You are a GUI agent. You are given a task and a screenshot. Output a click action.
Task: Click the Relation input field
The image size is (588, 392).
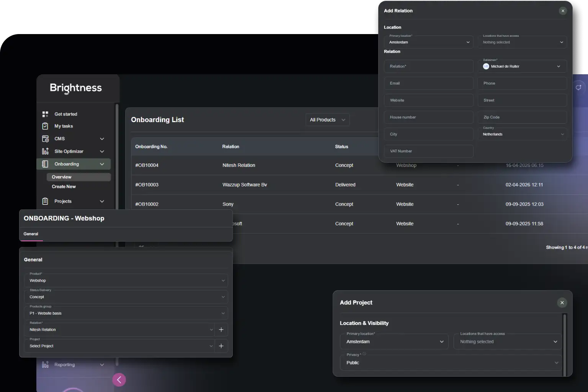tap(429, 66)
